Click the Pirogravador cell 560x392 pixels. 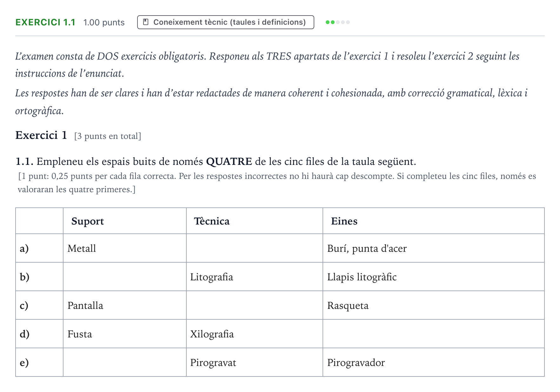point(434,362)
